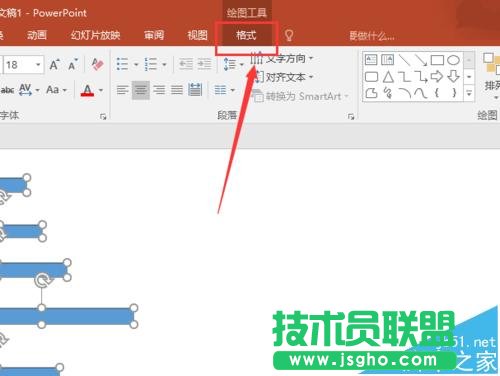Select the triangle shape

(388, 77)
